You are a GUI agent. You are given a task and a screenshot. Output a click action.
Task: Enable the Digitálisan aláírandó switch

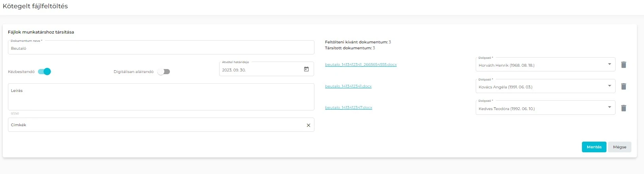coord(164,71)
